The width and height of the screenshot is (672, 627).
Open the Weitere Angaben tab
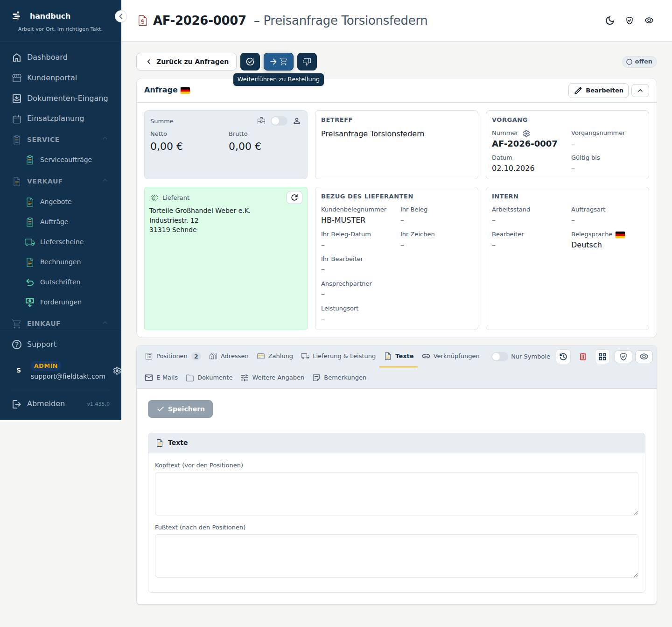pos(273,378)
